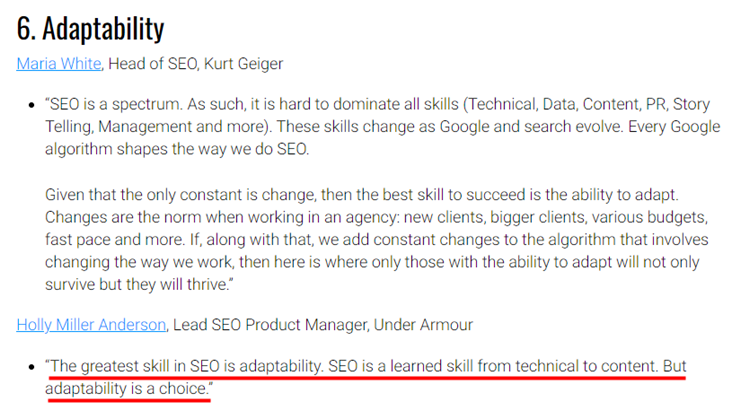The height and width of the screenshot is (410, 740).
Task: Click the sentence "SEO is a spectrum."
Action: [x=116, y=104]
